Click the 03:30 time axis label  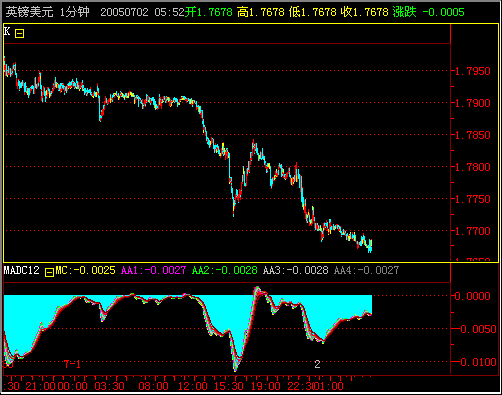[x=109, y=386]
